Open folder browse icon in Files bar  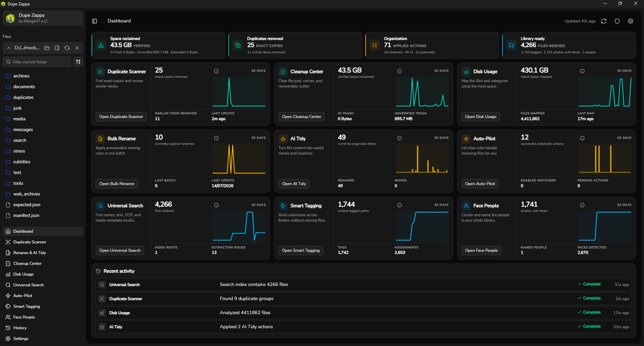pyautogui.click(x=47, y=48)
